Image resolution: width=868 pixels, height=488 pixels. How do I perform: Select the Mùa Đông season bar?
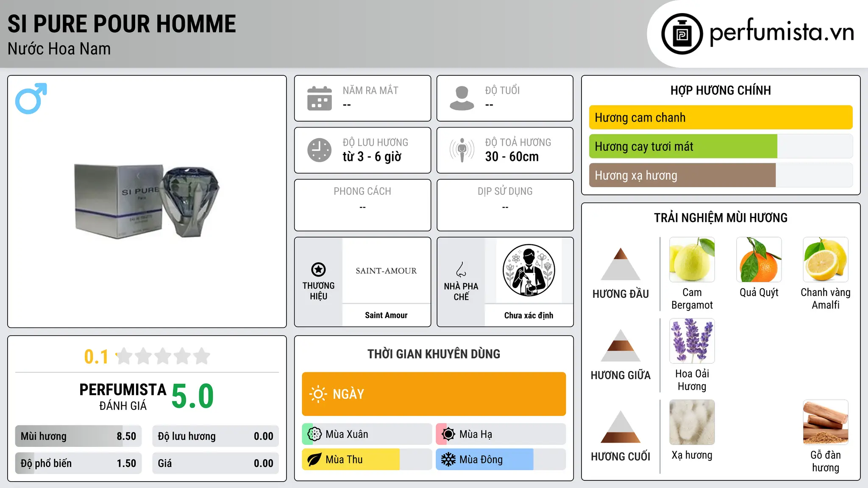point(501,460)
